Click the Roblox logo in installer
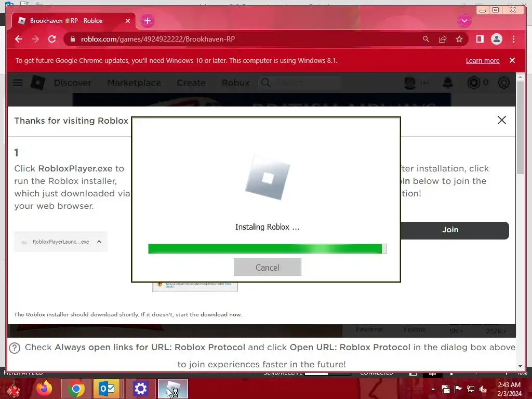 (x=268, y=178)
